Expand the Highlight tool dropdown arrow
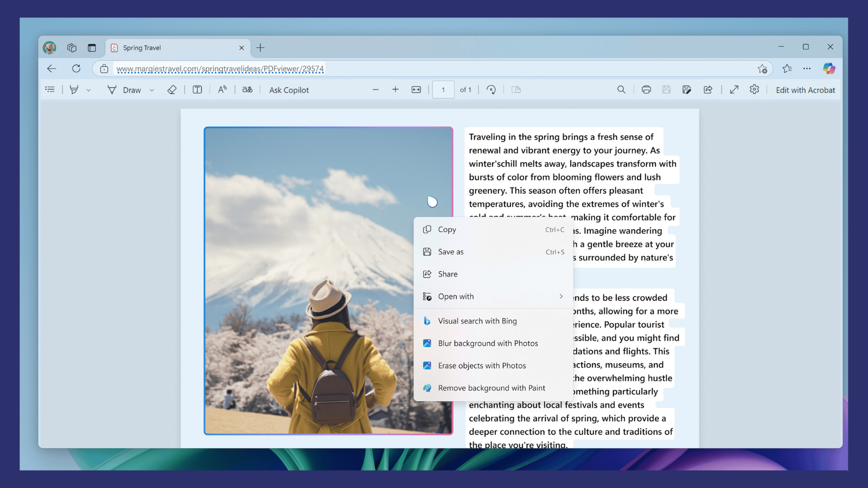The width and height of the screenshot is (868, 488). pos(88,91)
